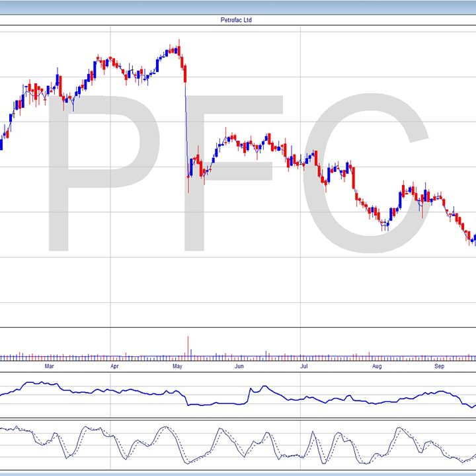The width and height of the screenshot is (476, 476).
Task: Click the highest candlestick peak before the May drop
Action: pyautogui.click(x=178, y=49)
